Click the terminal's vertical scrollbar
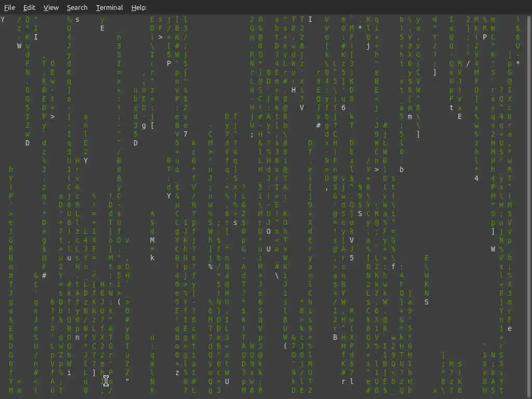This screenshot has width=532, height=399. click(x=529, y=207)
